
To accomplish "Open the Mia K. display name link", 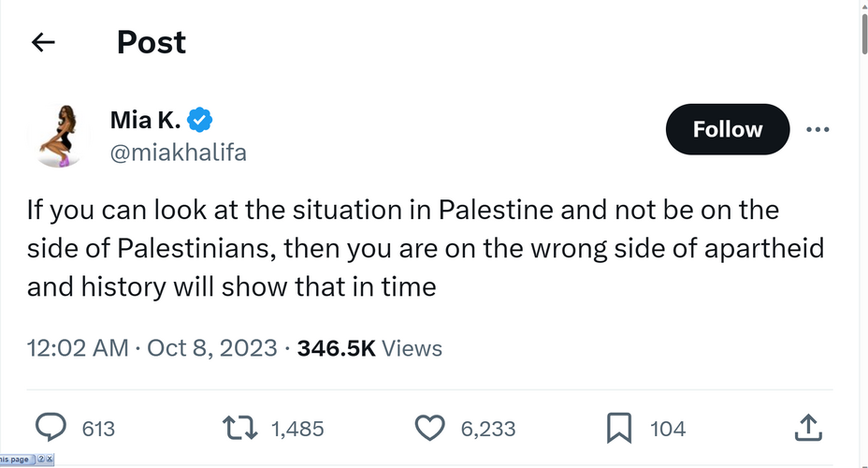I will [146, 120].
